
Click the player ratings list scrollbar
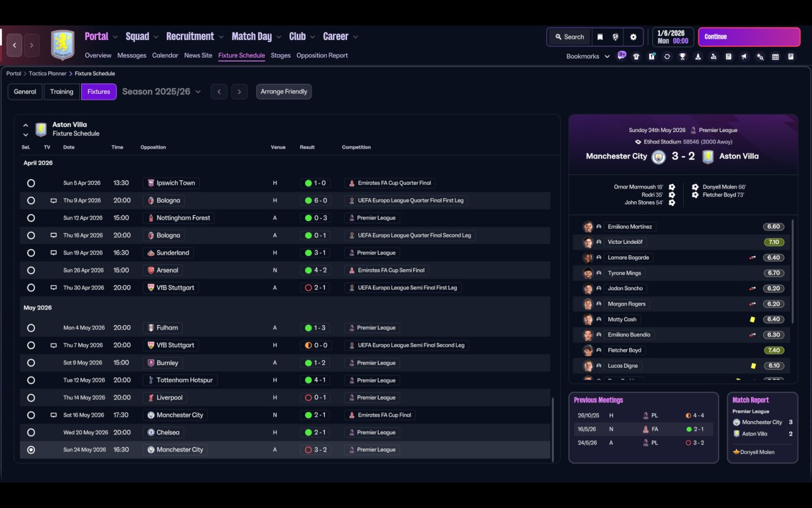coord(793,272)
